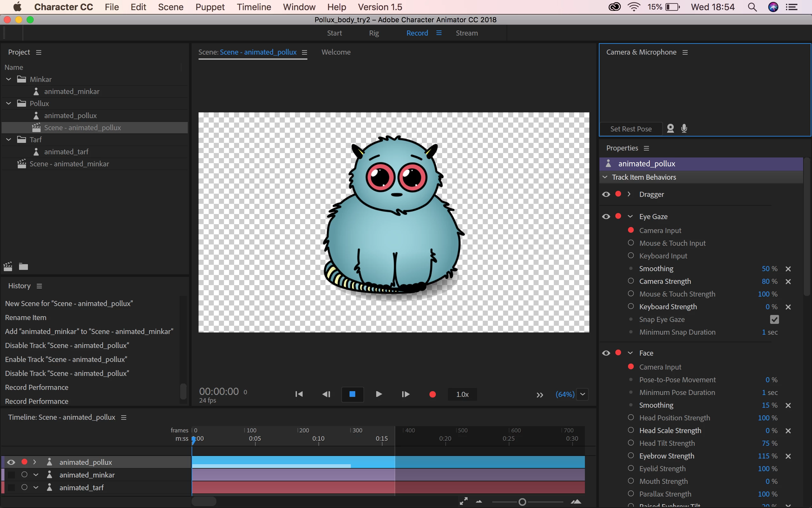The height and width of the screenshot is (508, 812).
Task: Reset Head Scale Strength with its X
Action: [x=788, y=431]
